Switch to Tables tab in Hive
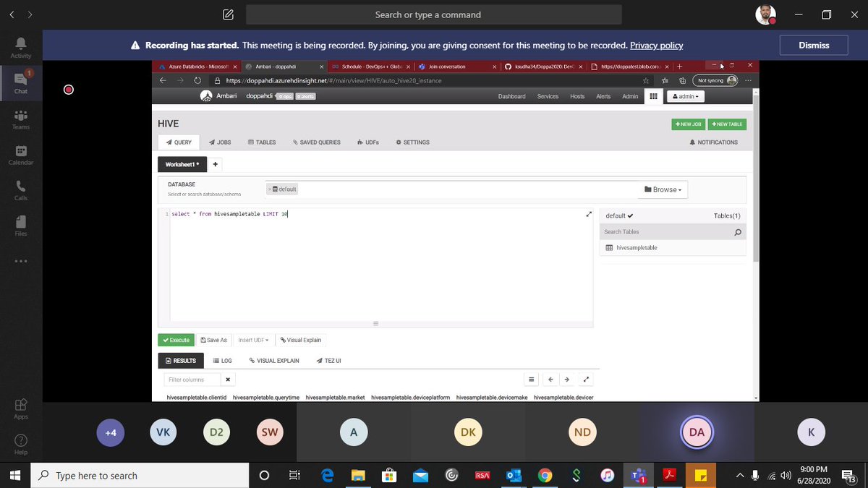This screenshot has height=488, width=868. 262,142
